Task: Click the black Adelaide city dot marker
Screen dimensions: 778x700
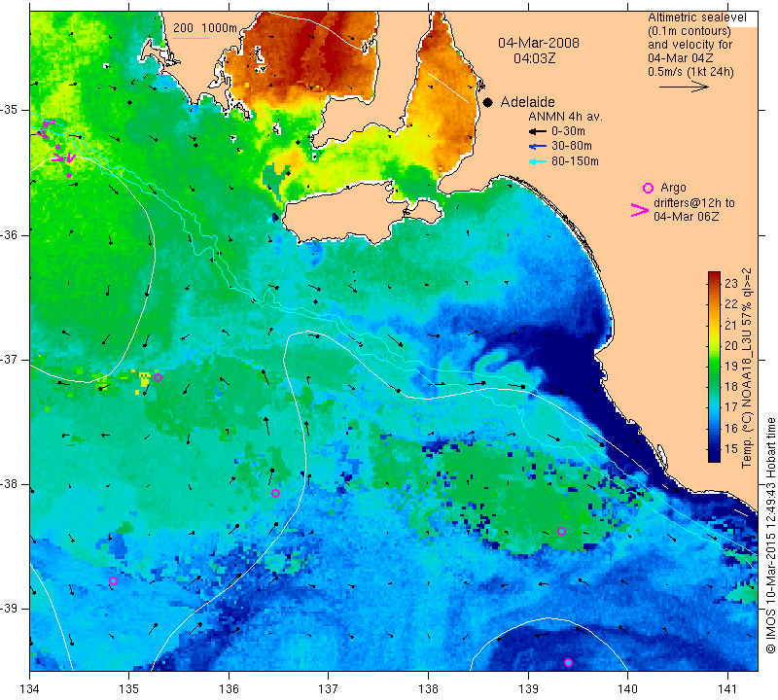Action: click(x=488, y=102)
